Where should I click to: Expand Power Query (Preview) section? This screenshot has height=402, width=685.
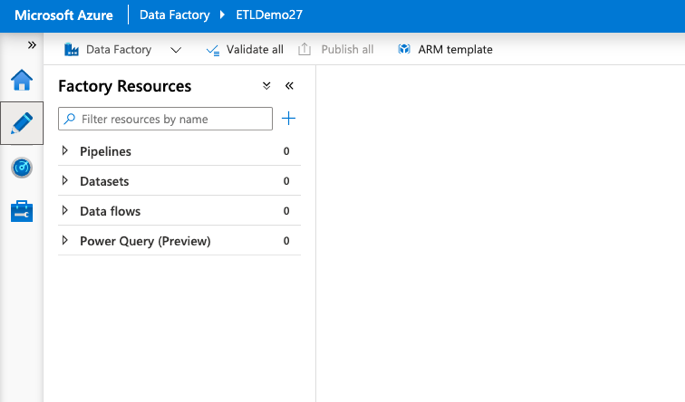click(66, 241)
